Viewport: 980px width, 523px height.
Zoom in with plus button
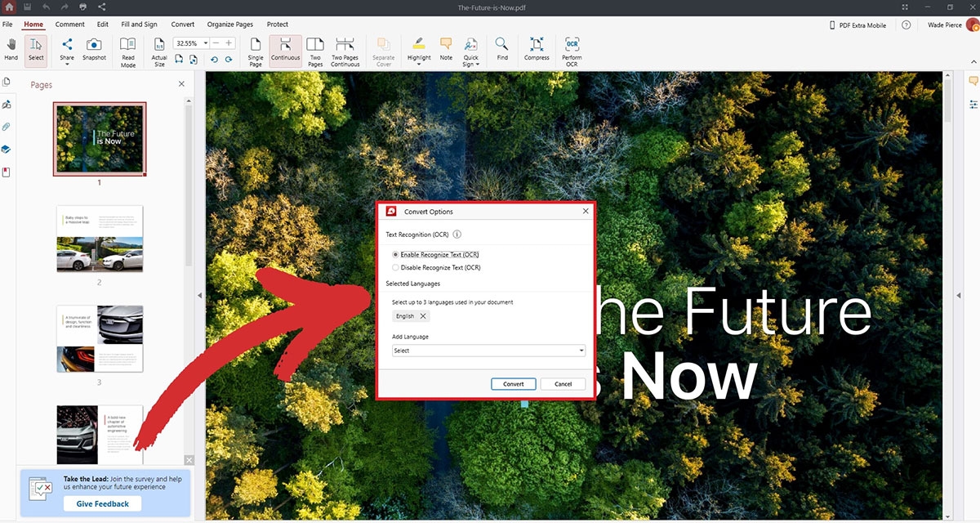[229, 42]
